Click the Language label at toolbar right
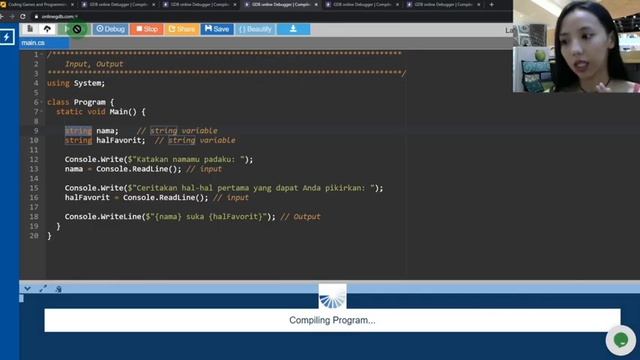Viewport: 640px width, 360px height. pos(509,30)
